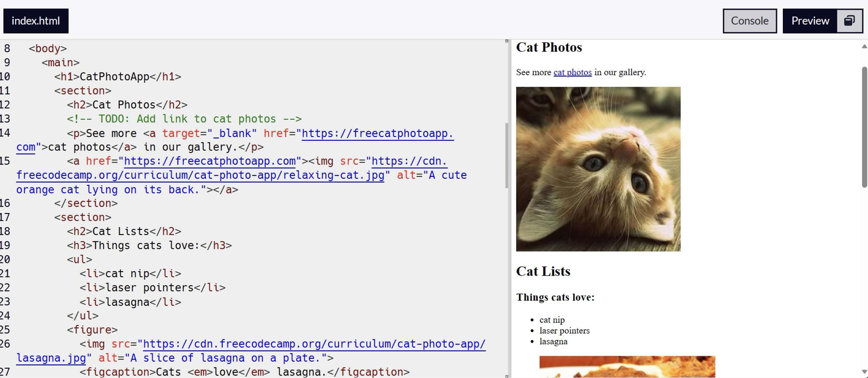Click the <h3>Things cats love:</h3> code line

pos(149,245)
